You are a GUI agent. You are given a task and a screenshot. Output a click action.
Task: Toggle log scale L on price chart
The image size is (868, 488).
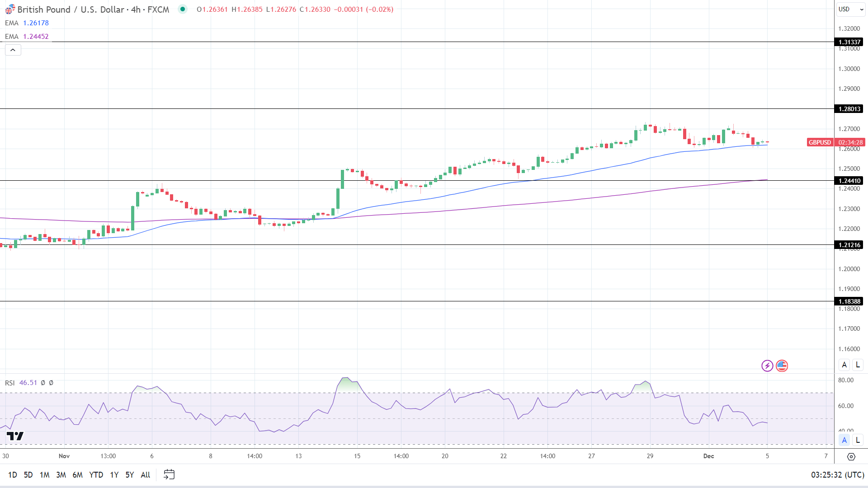tap(858, 365)
